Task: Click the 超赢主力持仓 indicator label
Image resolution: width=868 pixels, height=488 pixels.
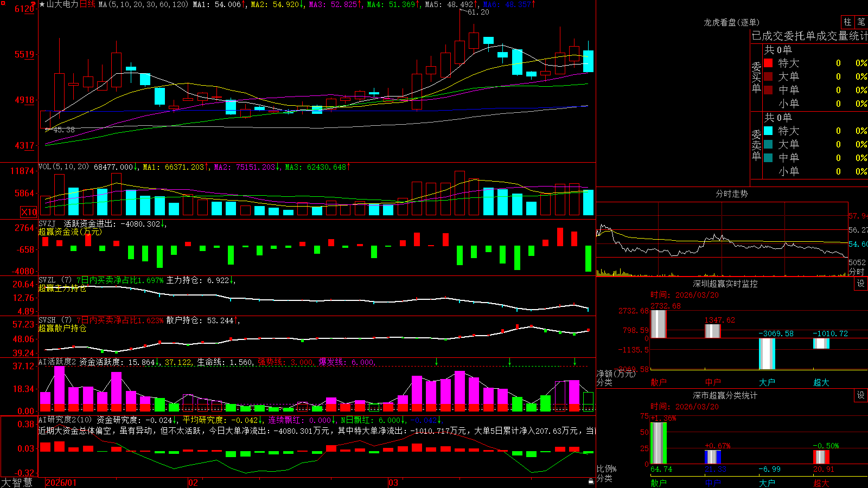Action: (62, 288)
